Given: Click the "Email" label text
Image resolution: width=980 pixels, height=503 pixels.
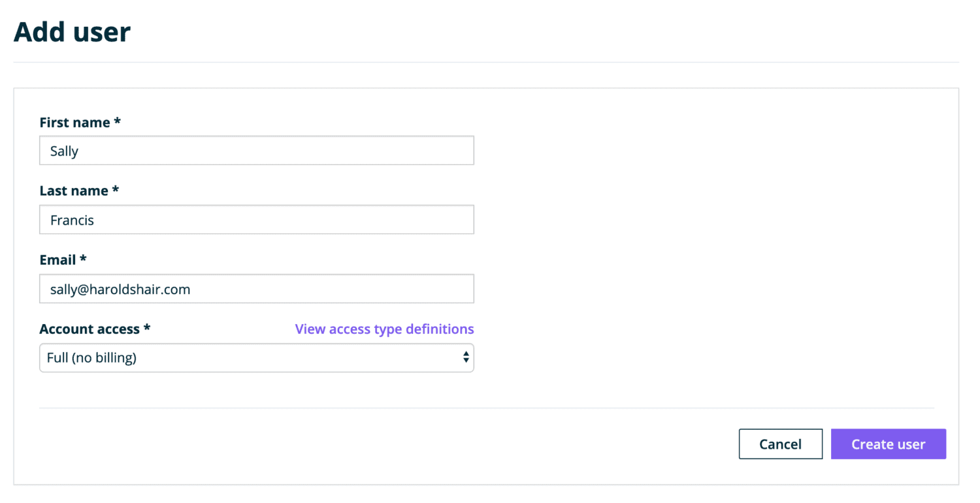Looking at the screenshot, I should 57,260.
